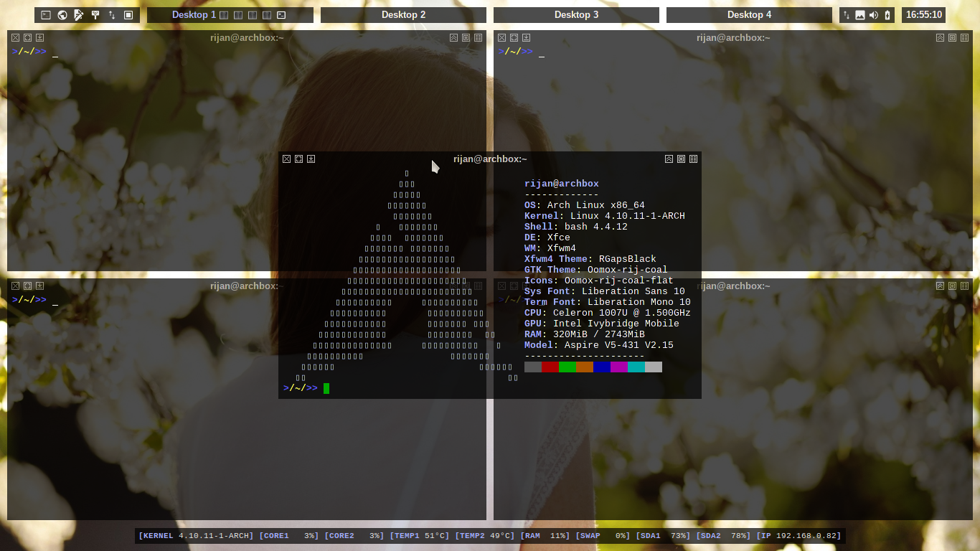Image resolution: width=980 pixels, height=551 pixels.
Task: Click the 'Xfwm4 Theme: RGapsBlack' line
Action: pos(590,259)
